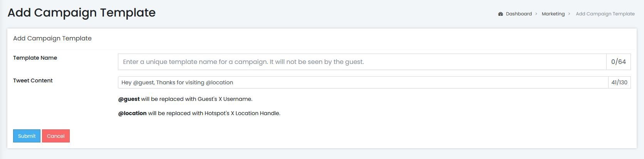
Task: Click the arrow separator after Marketing
Action: [x=569, y=14]
